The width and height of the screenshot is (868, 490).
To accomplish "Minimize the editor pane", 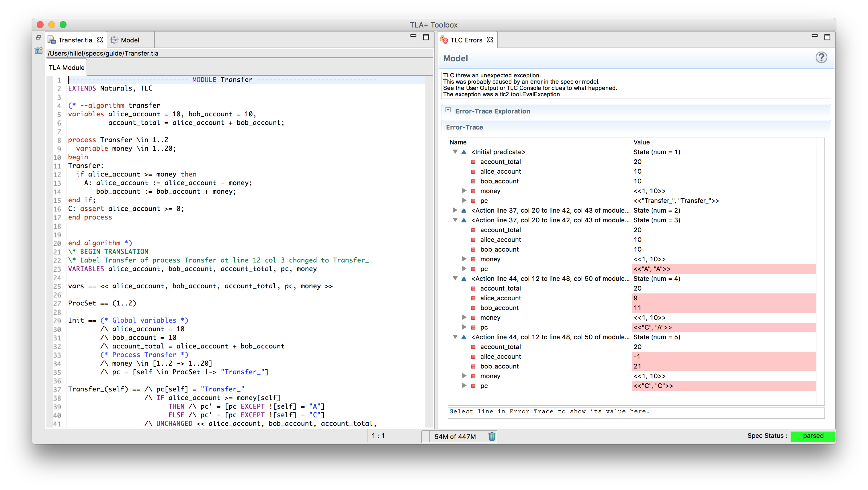I will (x=413, y=36).
